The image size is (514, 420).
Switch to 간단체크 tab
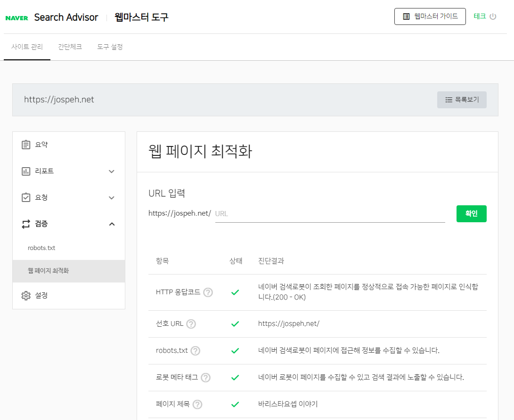[x=70, y=47]
